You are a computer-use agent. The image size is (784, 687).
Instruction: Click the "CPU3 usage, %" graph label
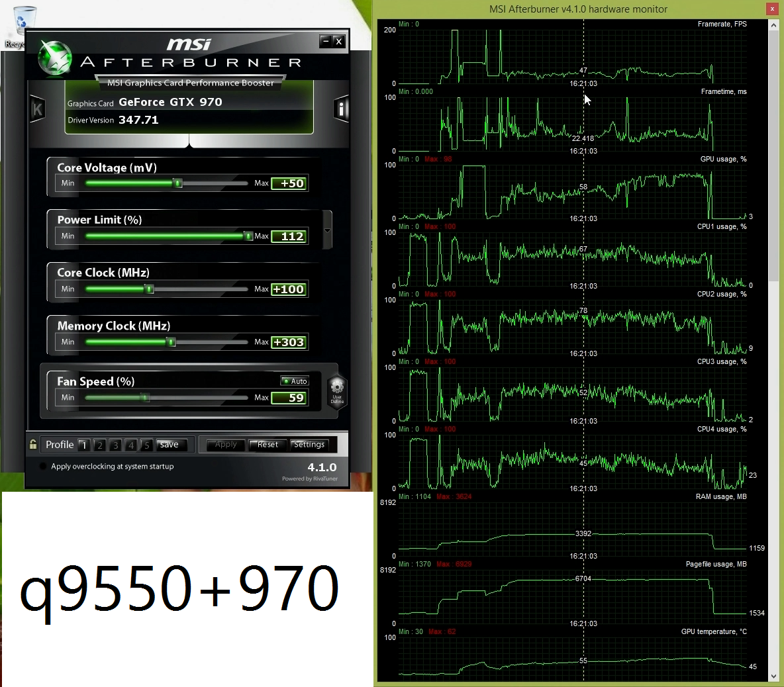click(722, 361)
